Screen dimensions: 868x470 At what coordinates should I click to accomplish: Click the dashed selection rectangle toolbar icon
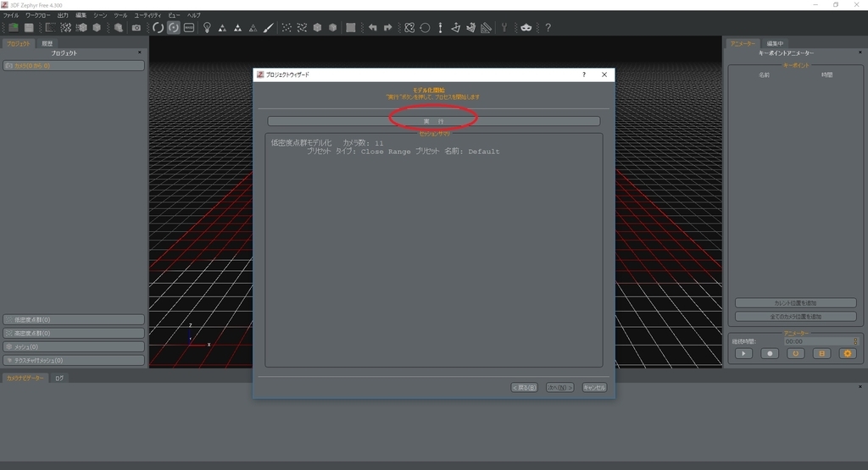click(x=50, y=28)
